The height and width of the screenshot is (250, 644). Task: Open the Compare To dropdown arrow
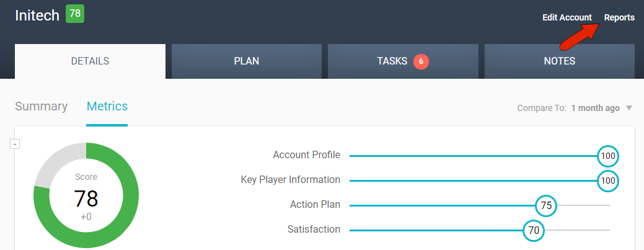coord(629,108)
